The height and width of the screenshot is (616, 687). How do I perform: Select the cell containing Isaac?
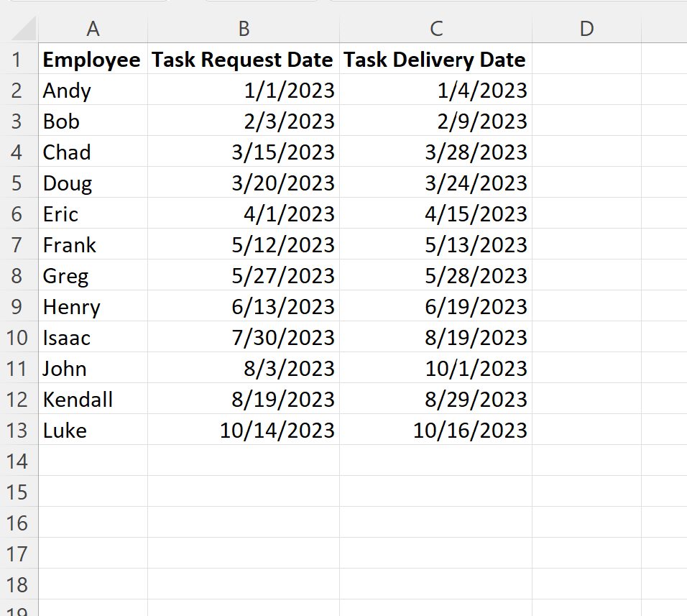coord(93,337)
